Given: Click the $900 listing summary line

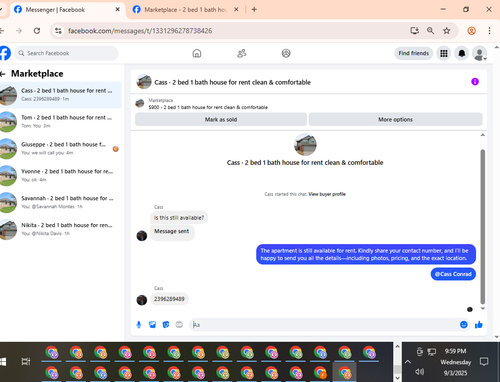Looking at the screenshot, I should [x=208, y=107].
